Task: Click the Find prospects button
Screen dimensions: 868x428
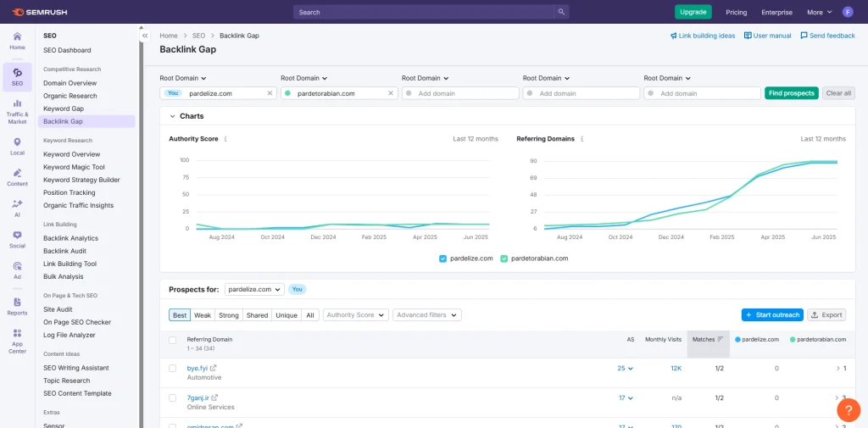Action: (792, 93)
